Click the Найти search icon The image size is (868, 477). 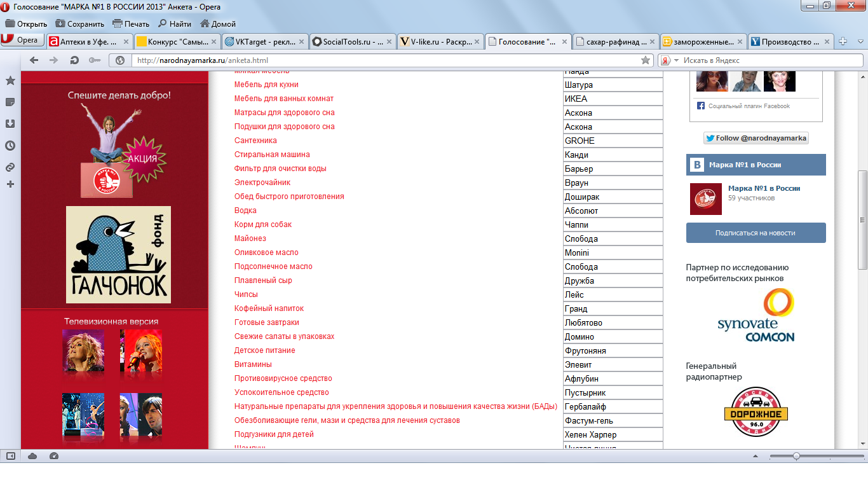tap(162, 24)
